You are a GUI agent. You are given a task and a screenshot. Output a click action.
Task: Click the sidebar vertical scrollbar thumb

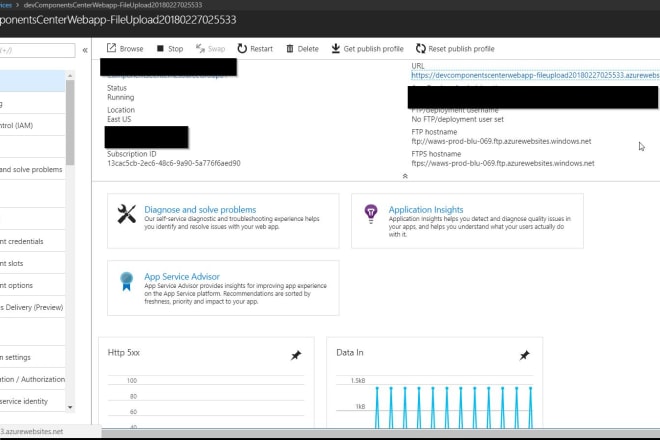click(x=70, y=122)
